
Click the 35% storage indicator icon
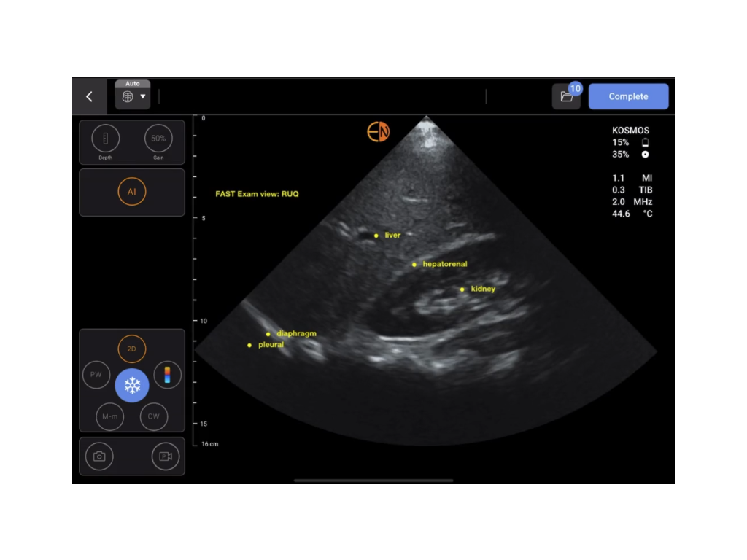pos(645,155)
